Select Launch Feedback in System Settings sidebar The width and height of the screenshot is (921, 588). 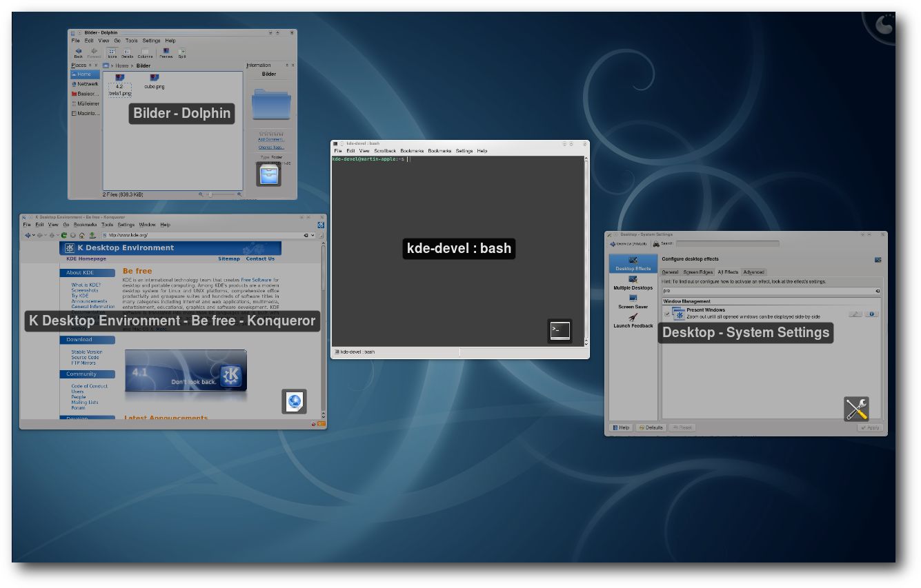633,321
